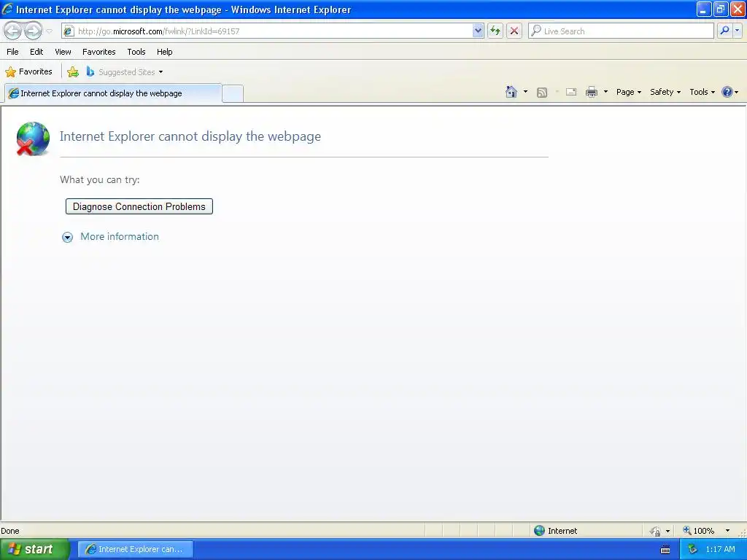Print the page with printer icon
Screen dimensions: 747x560
pyautogui.click(x=592, y=92)
